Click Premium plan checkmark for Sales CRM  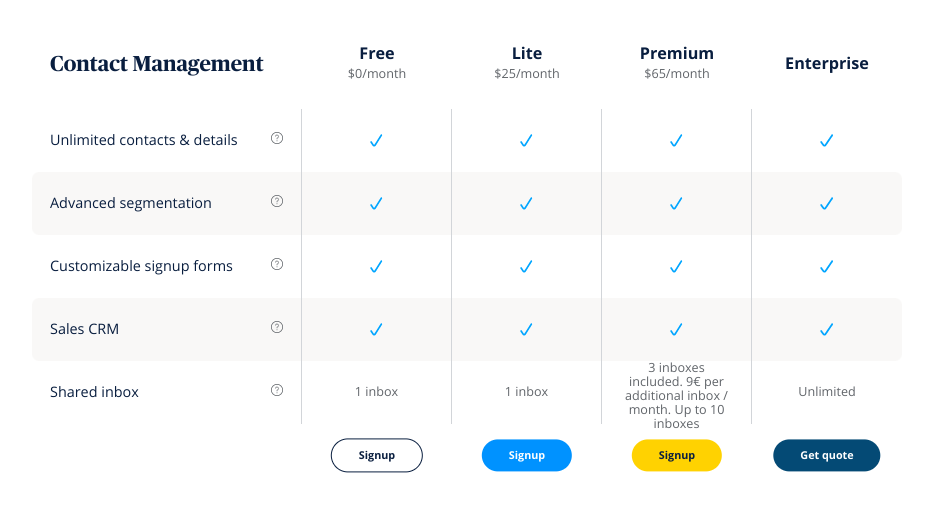(x=676, y=329)
